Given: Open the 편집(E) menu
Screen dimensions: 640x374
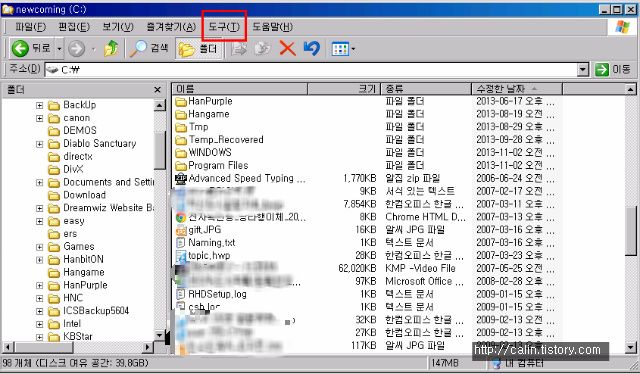Looking at the screenshot, I should (74, 27).
